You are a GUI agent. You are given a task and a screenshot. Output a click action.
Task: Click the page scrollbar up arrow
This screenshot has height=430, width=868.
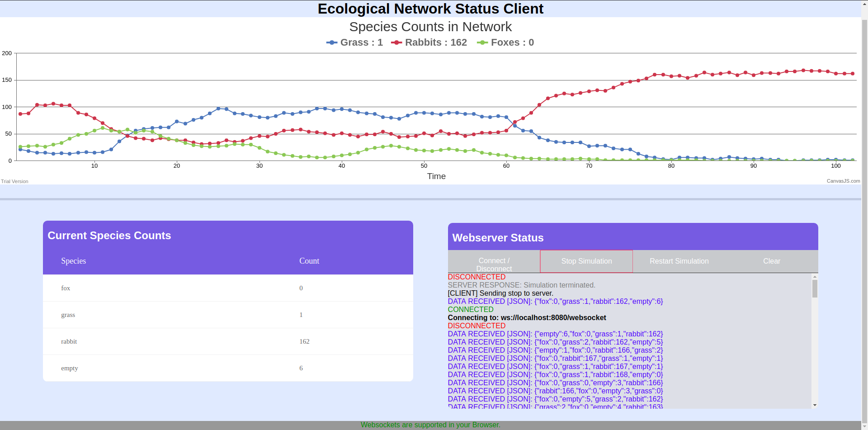pyautogui.click(x=864, y=3)
